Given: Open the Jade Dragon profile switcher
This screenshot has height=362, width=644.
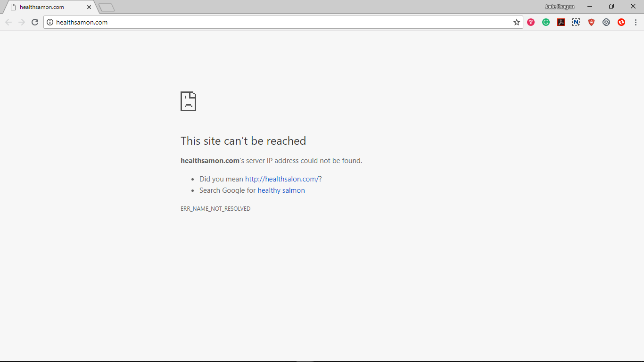Looking at the screenshot, I should [x=560, y=7].
